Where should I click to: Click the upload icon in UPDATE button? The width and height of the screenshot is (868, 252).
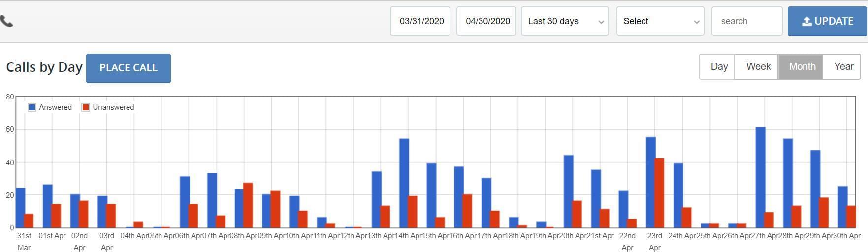(806, 21)
